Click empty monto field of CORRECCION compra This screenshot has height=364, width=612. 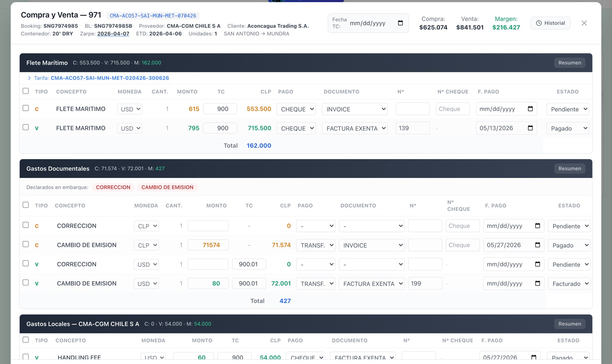tap(208, 226)
